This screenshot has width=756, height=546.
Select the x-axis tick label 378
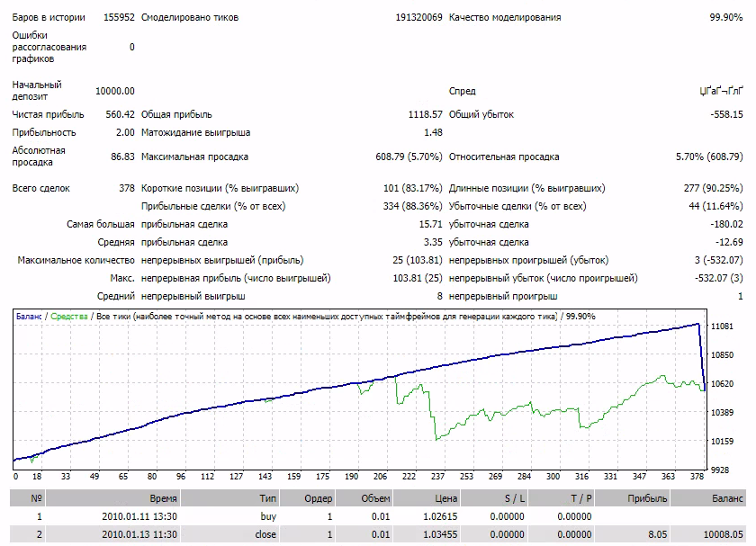pos(697,477)
